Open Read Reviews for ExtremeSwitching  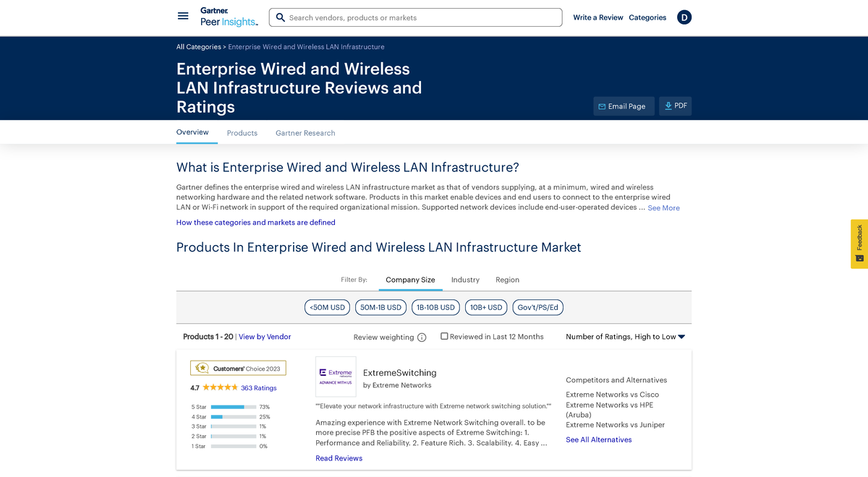pos(339,458)
